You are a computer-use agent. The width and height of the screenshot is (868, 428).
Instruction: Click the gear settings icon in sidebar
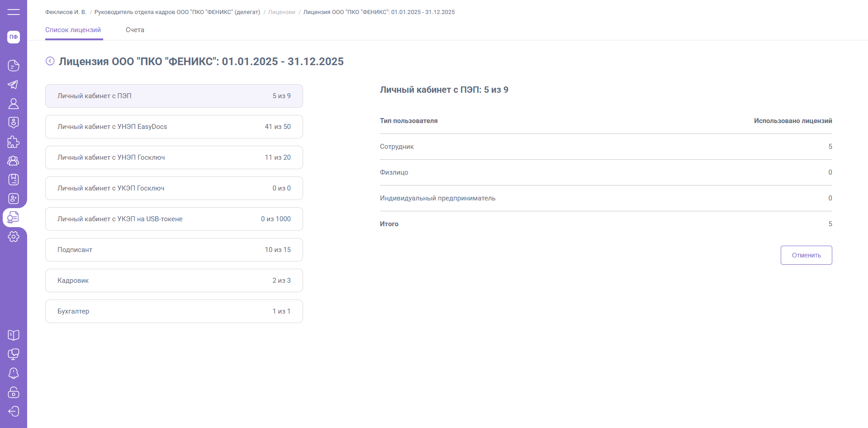pos(14,237)
